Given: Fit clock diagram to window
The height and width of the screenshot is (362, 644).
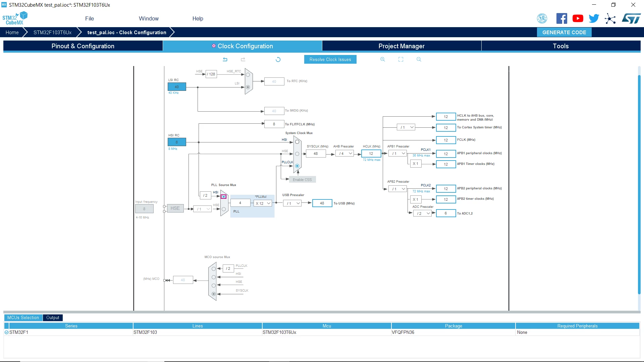Looking at the screenshot, I should click(x=401, y=59).
